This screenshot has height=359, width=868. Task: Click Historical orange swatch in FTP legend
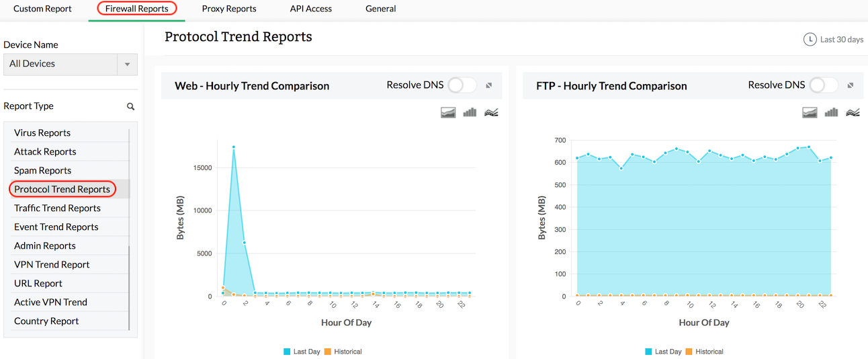pos(689,352)
